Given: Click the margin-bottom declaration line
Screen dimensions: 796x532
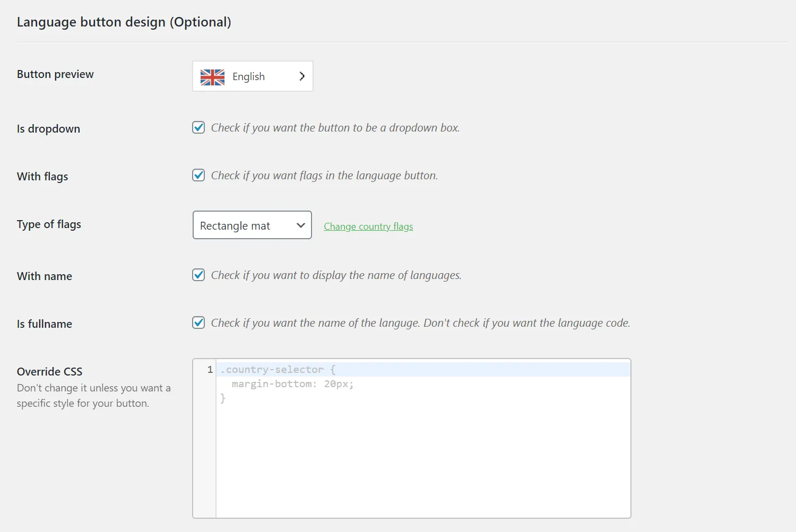Looking at the screenshot, I should (x=292, y=383).
